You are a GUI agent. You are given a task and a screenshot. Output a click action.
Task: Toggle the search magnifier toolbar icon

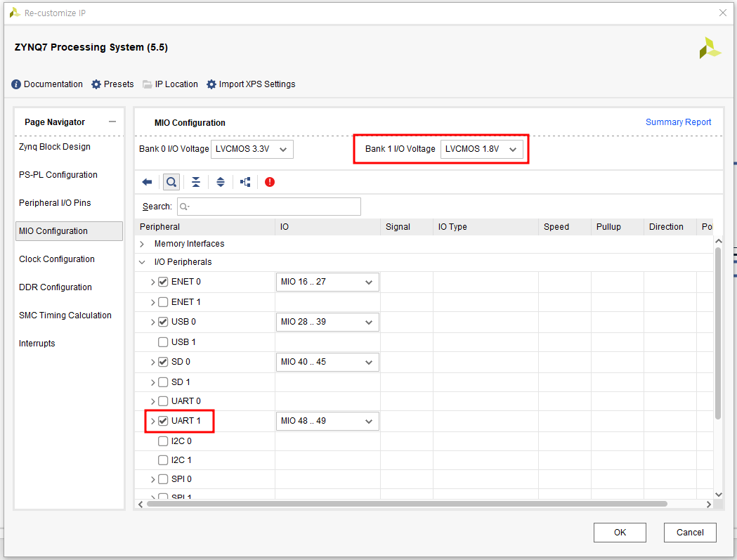171,182
